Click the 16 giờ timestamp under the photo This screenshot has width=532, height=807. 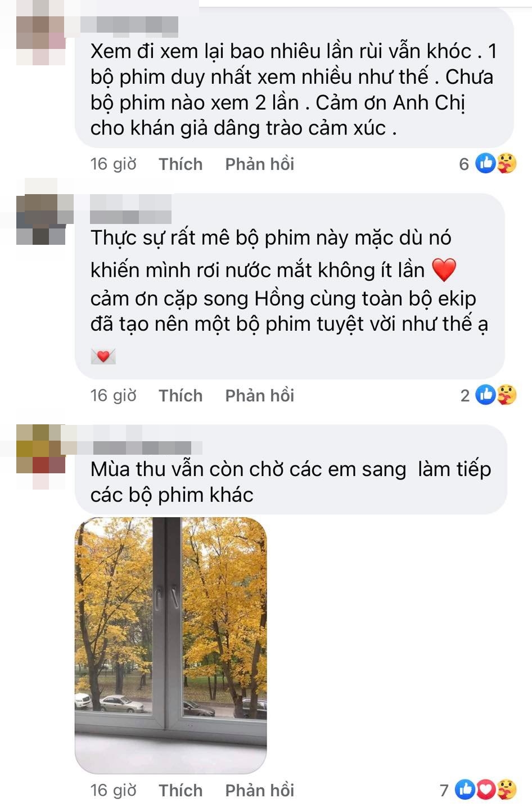(x=114, y=790)
